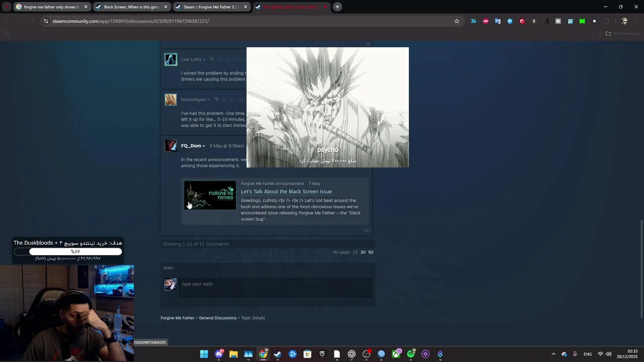Open FQ_Dom user dropdown arrow
The width and height of the screenshot is (644, 362).
tap(204, 146)
